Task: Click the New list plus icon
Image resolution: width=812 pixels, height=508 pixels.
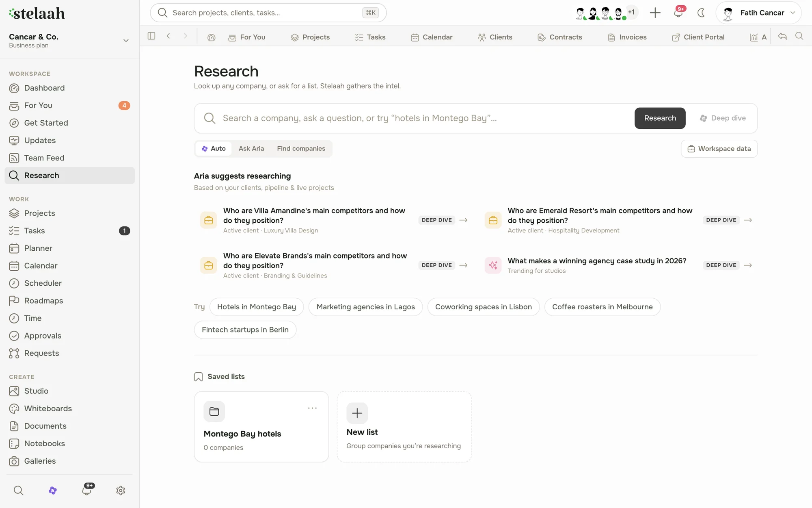Action: (357, 413)
